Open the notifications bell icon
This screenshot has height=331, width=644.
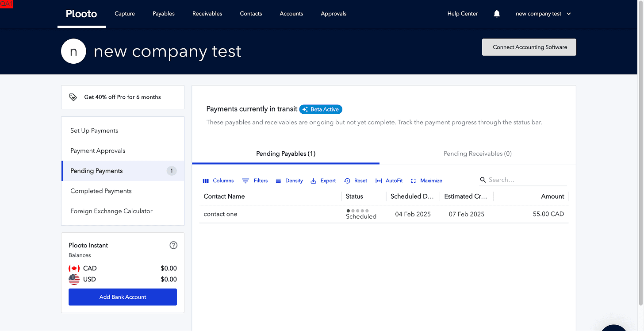497,14
